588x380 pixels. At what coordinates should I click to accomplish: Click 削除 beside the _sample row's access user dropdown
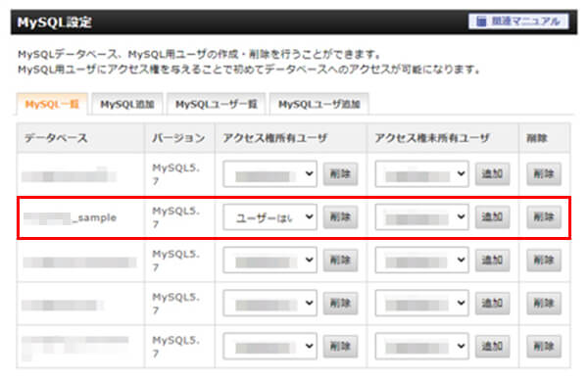tap(340, 217)
